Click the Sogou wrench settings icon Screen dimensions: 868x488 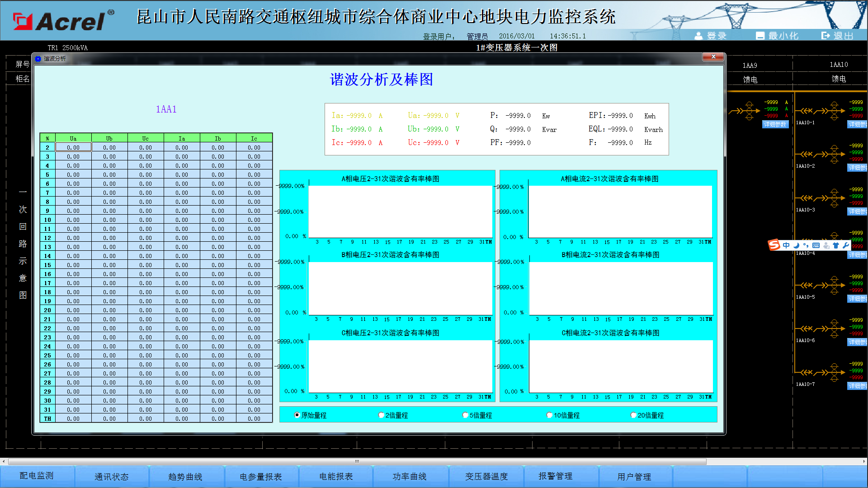[x=845, y=245]
